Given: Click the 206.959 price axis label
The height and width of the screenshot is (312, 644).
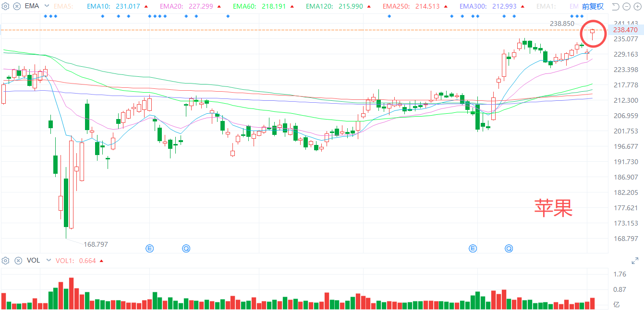Looking at the screenshot, I should tap(625, 116).
